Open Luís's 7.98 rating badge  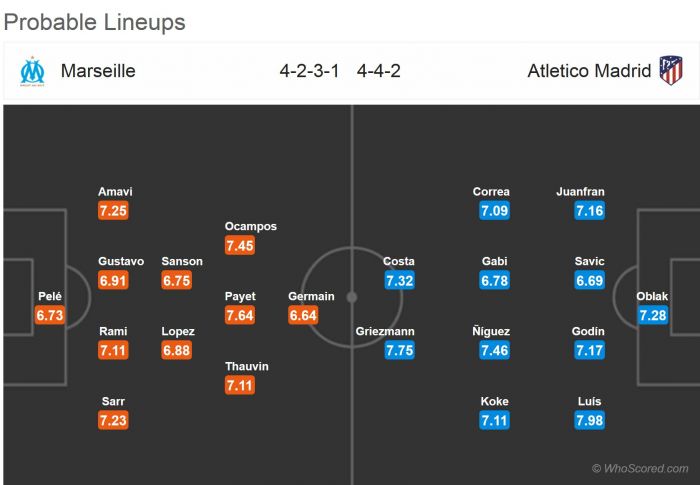coord(590,421)
